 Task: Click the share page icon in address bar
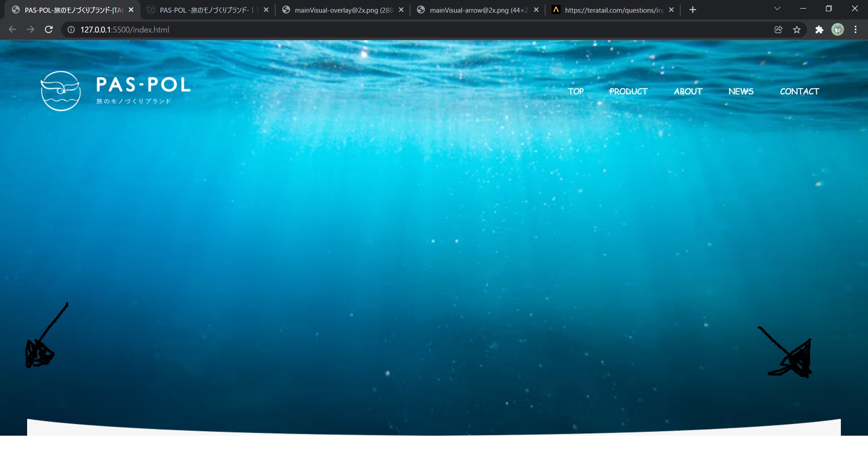pyautogui.click(x=778, y=29)
